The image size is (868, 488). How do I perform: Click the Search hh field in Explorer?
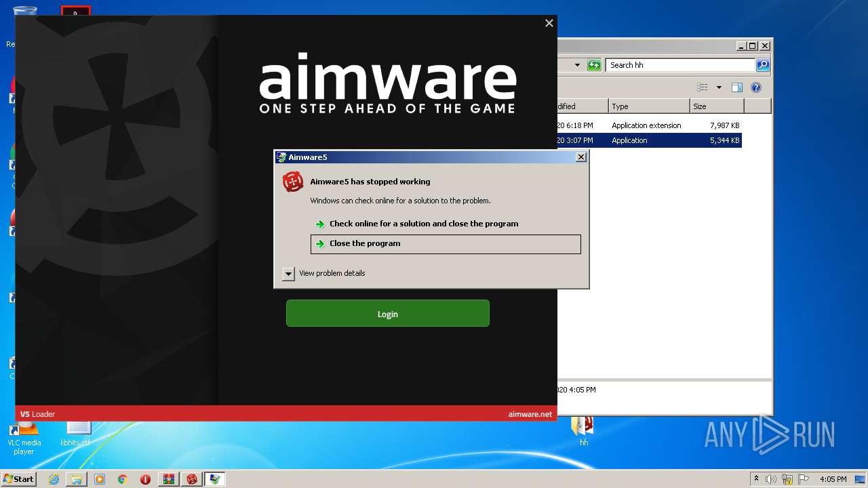coord(679,65)
